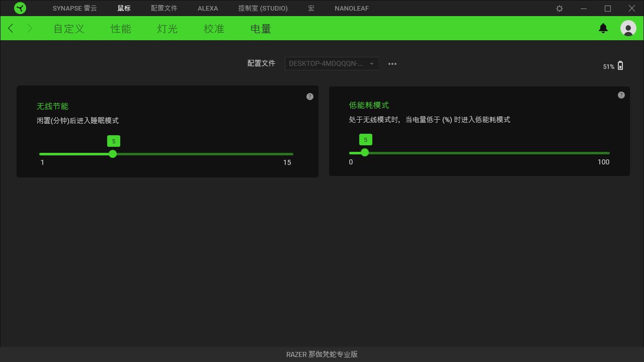Image resolution: width=644 pixels, height=362 pixels.
Task: Open the notifications bell
Action: 603,28
